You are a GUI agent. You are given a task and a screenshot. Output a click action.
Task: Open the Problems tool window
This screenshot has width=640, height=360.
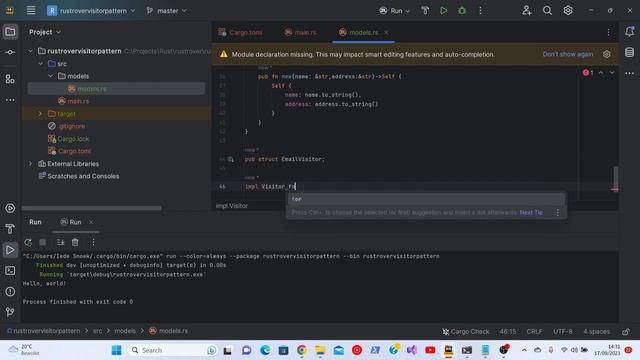(10, 291)
